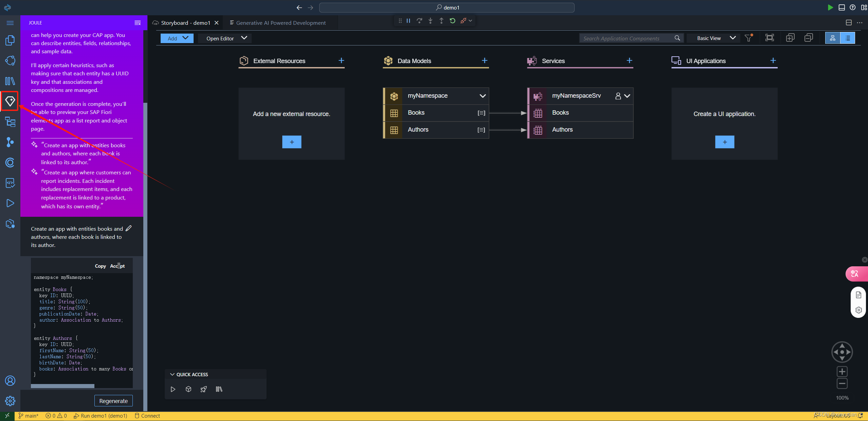Select the Storyboard - demo1 tab
The height and width of the screenshot is (421, 868).
[x=185, y=23]
